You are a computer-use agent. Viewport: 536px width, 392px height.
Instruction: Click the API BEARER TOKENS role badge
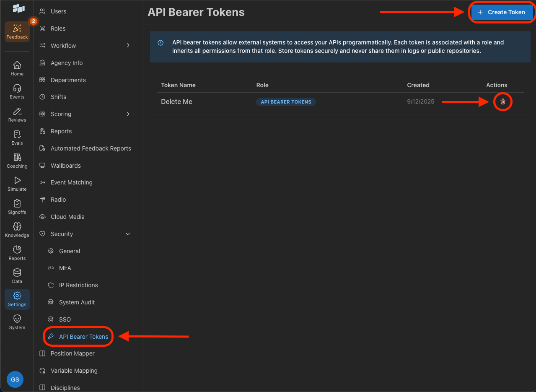[x=286, y=101]
